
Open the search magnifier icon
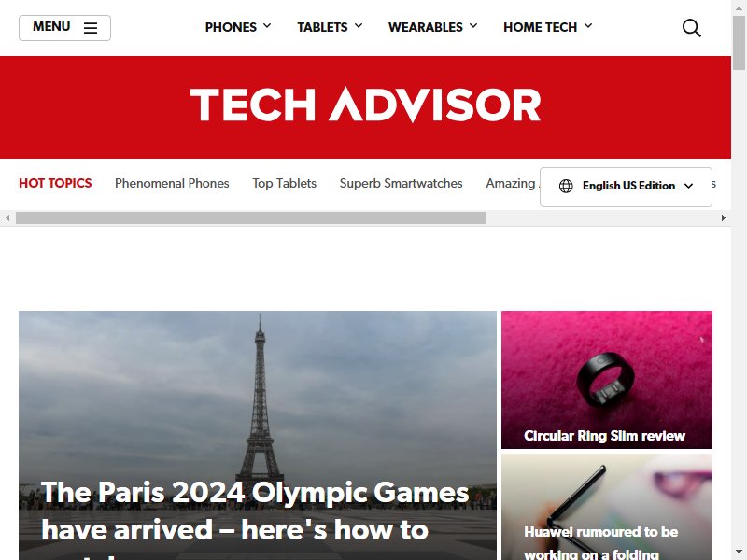[x=691, y=28]
